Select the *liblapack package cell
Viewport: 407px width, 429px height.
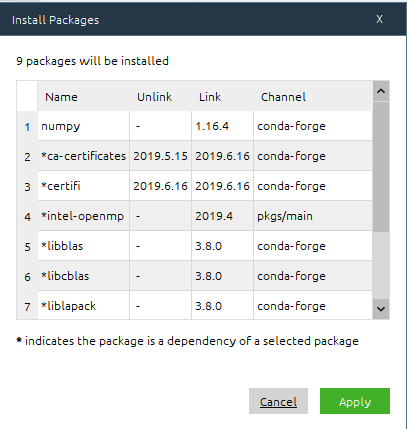[x=83, y=305]
